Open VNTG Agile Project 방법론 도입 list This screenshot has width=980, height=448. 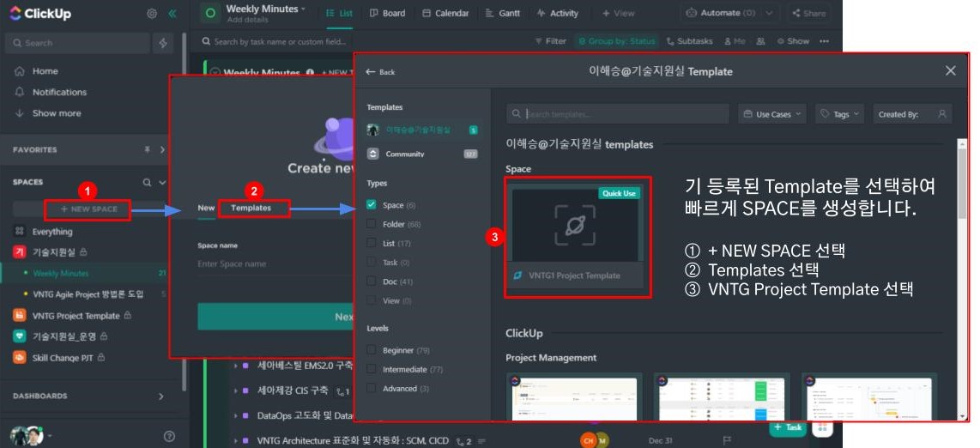coord(88,294)
